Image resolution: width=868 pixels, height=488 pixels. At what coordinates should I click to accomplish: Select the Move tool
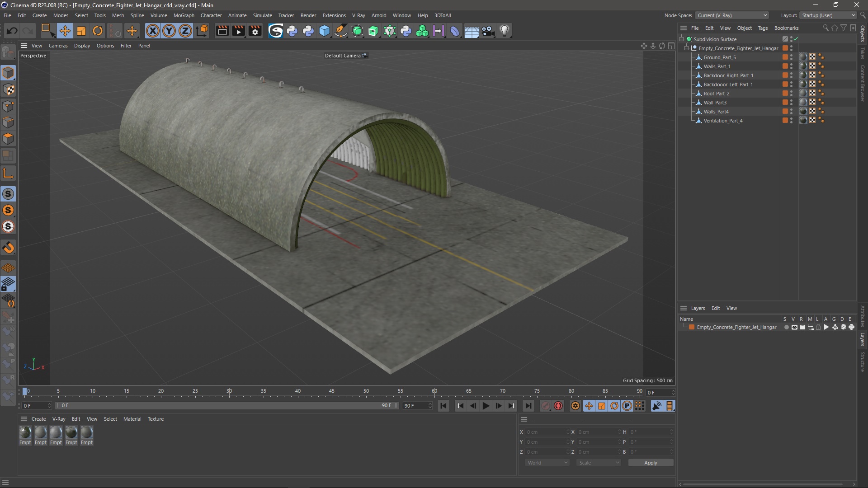65,31
